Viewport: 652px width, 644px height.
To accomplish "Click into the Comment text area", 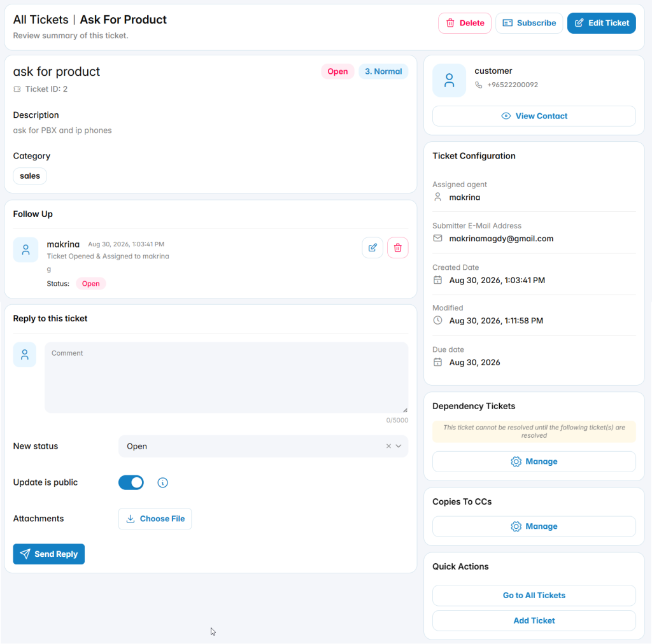I will click(226, 377).
